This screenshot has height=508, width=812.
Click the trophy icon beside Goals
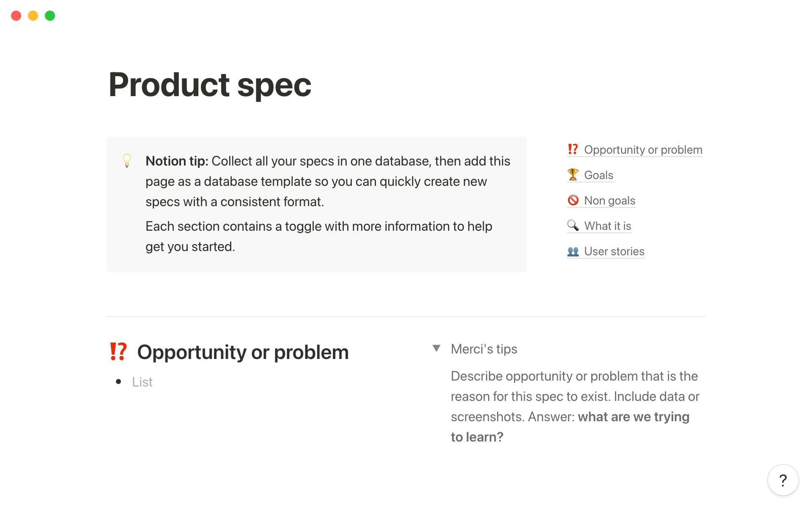tap(573, 175)
